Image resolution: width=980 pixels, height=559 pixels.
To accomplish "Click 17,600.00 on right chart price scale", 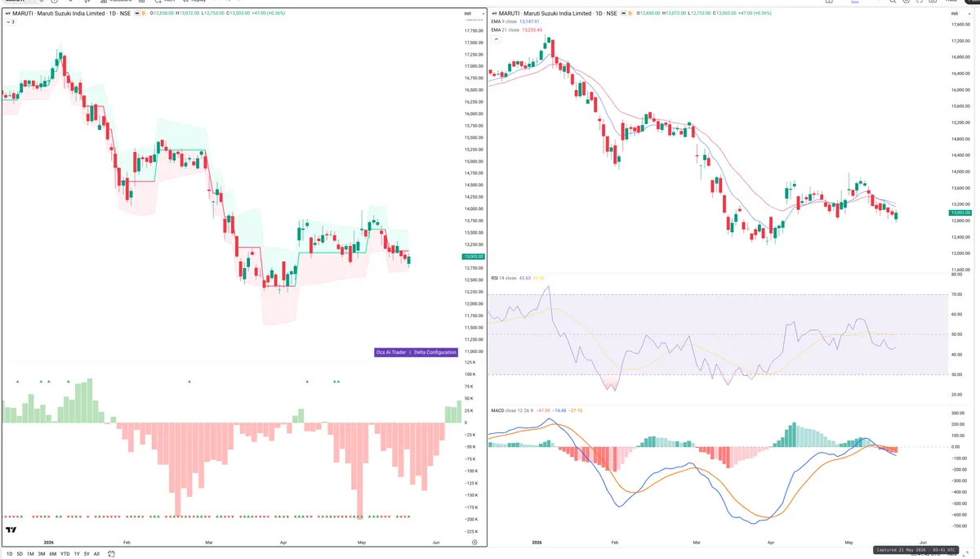I will tap(960, 25).
